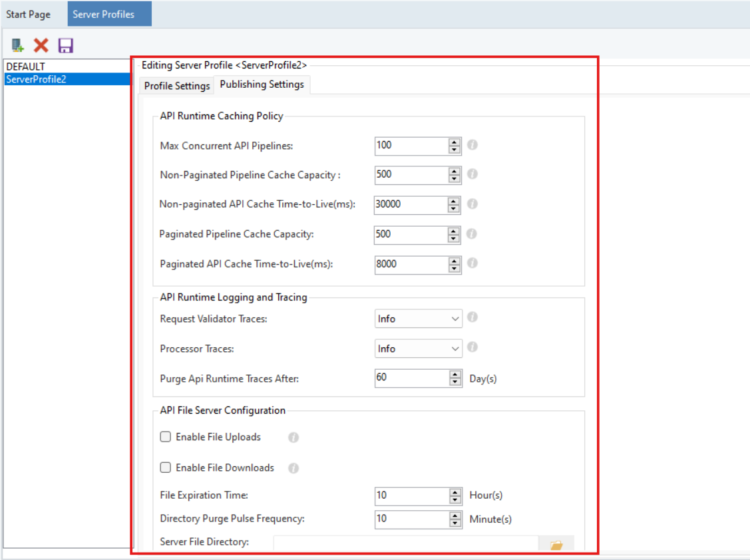
Task: Expand the Request Validator Traces dropdown
Action: tap(455, 319)
